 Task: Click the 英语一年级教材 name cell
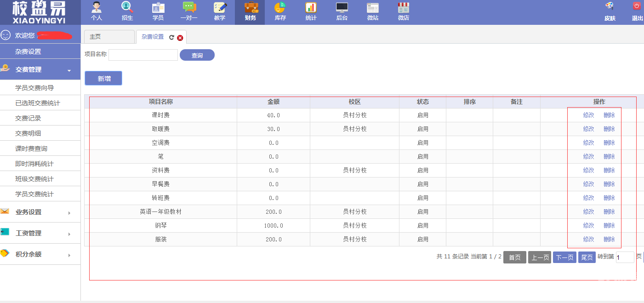(161, 212)
